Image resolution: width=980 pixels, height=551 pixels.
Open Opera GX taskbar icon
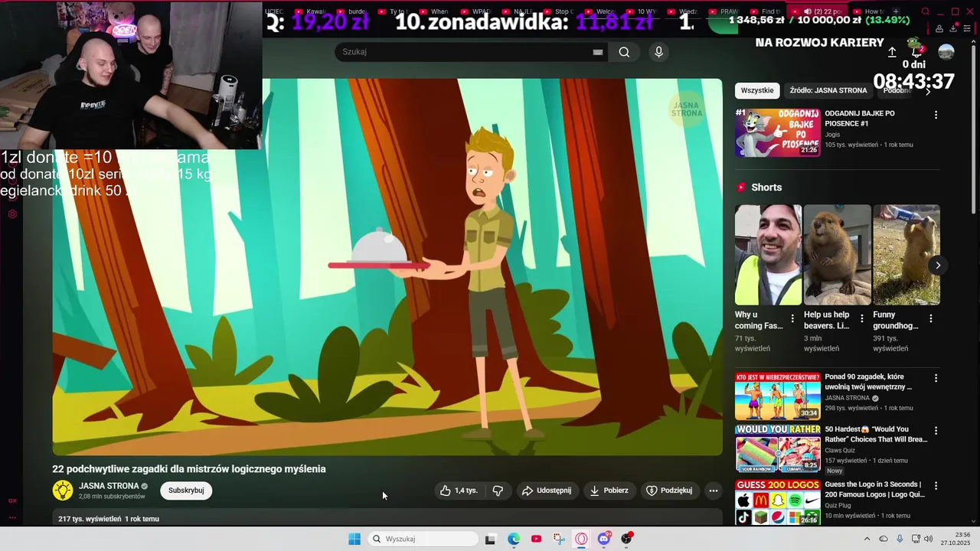point(581,539)
